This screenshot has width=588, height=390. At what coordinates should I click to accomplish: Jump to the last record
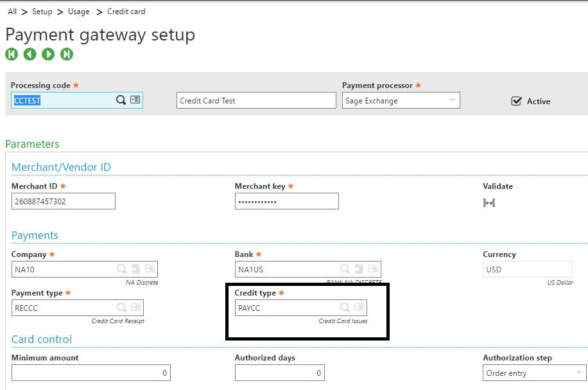point(65,54)
